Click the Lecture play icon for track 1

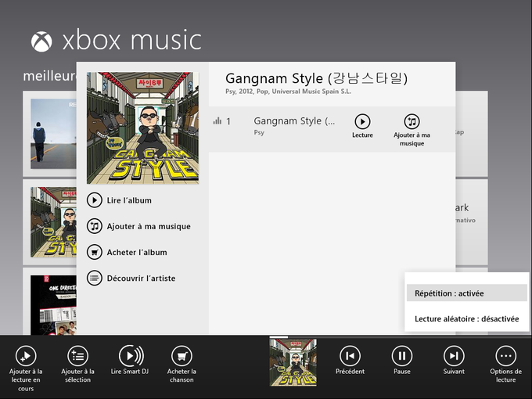(x=362, y=121)
